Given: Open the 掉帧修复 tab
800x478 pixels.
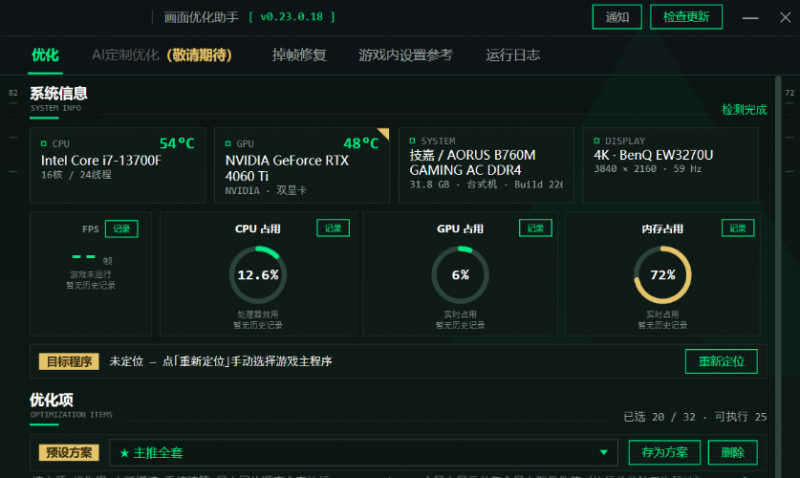Looking at the screenshot, I should [x=299, y=55].
